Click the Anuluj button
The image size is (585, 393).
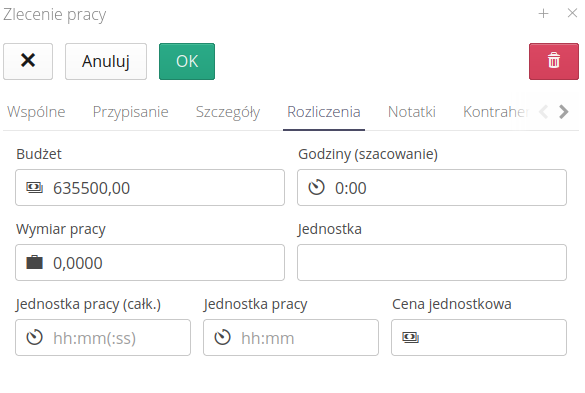(106, 62)
